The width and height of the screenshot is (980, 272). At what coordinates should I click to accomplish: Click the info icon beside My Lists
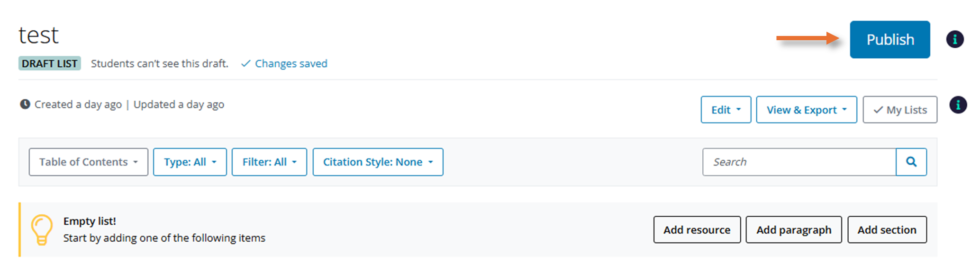[x=958, y=105]
